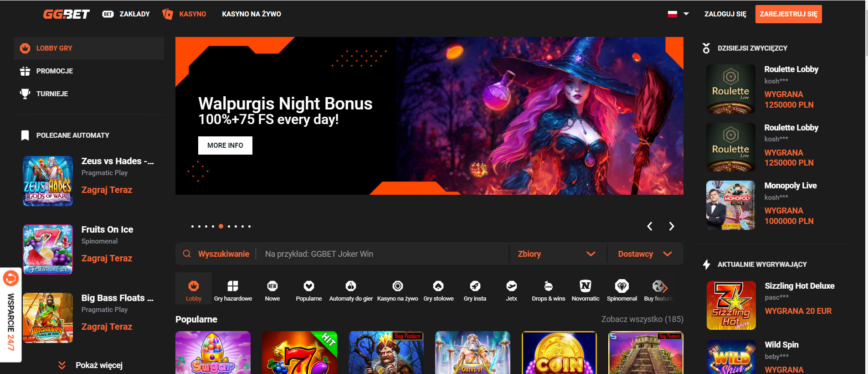The image size is (868, 374).
Task: Go to the first banner slide dot
Action: [x=192, y=226]
